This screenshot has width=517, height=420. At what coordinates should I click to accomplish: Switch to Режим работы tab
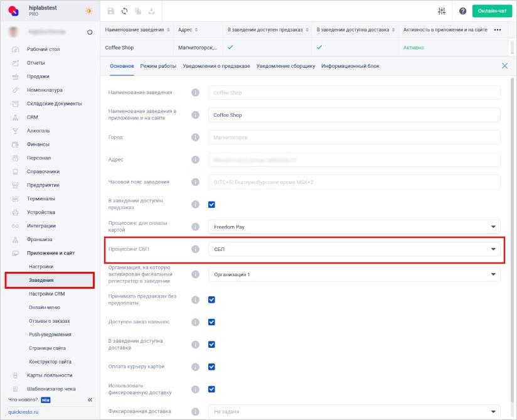pos(158,66)
